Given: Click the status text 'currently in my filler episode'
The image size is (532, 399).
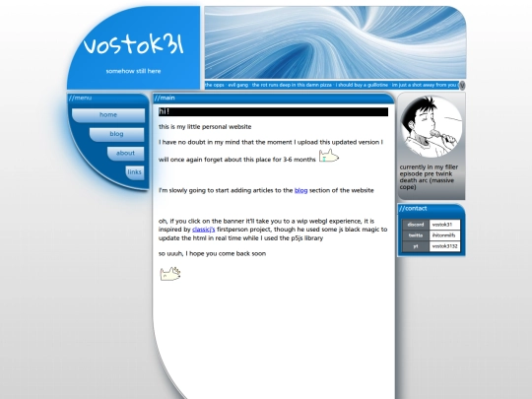Looking at the screenshot, I should click(429, 176).
